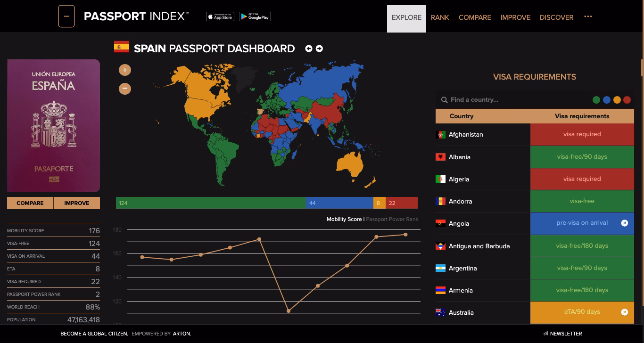Click Armenia visa-free/180 days cell

pos(582,290)
